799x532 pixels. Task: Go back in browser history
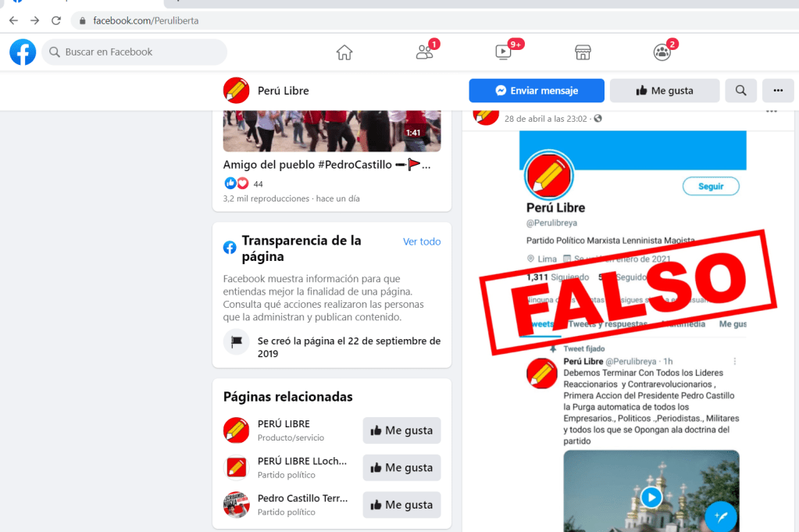[14, 20]
